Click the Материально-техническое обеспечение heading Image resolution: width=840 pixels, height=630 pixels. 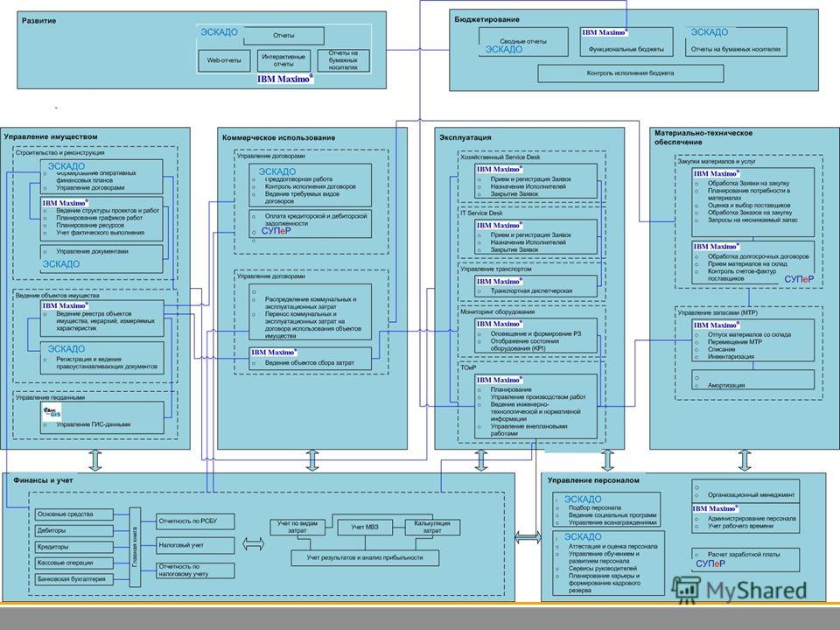pyautogui.click(x=703, y=137)
